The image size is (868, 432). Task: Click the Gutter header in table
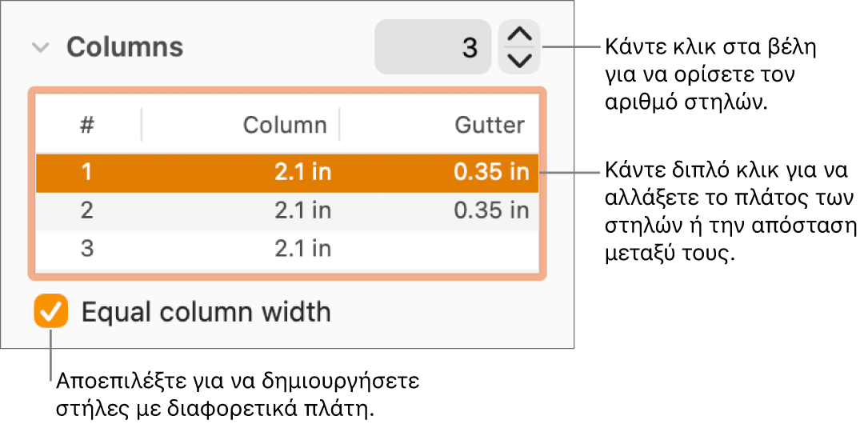coord(490,125)
